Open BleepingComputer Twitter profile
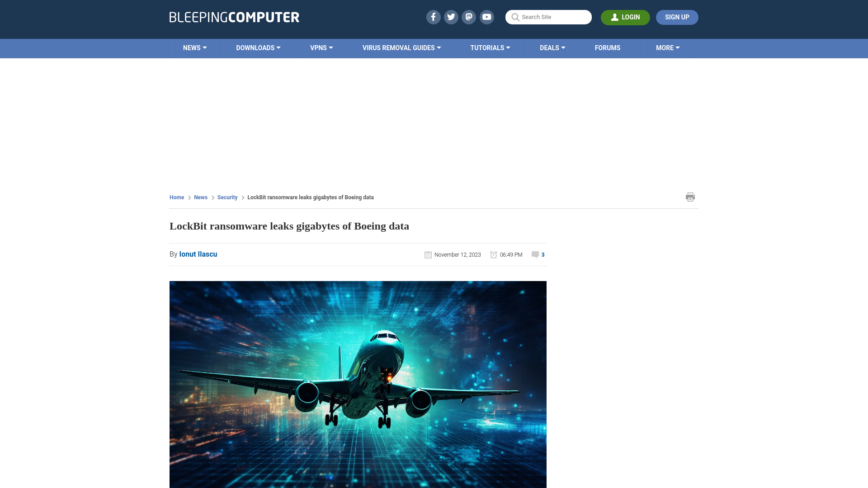The width and height of the screenshot is (868, 488). click(x=451, y=17)
